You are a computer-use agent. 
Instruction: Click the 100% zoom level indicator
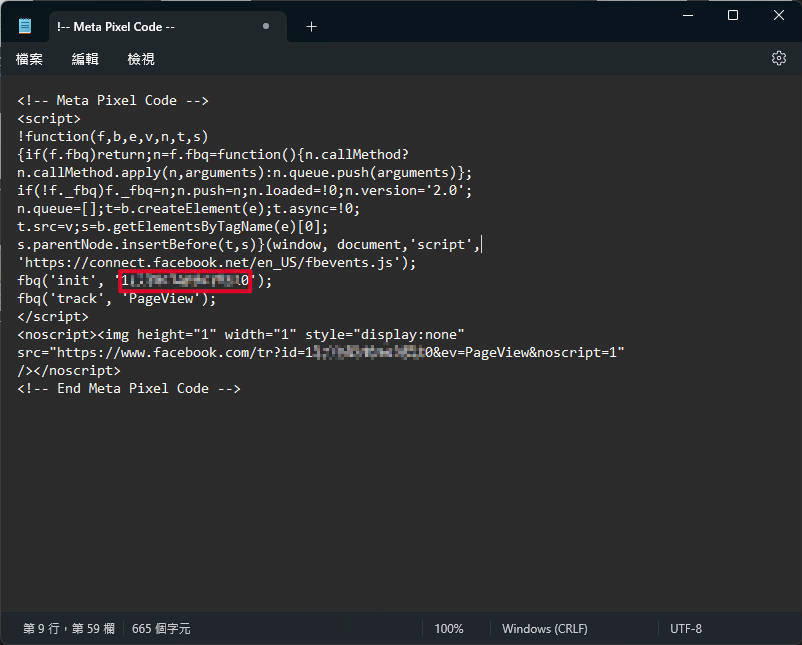(x=449, y=629)
